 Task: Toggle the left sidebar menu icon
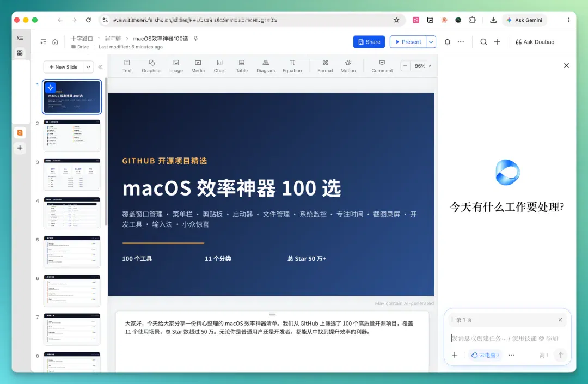pos(20,38)
